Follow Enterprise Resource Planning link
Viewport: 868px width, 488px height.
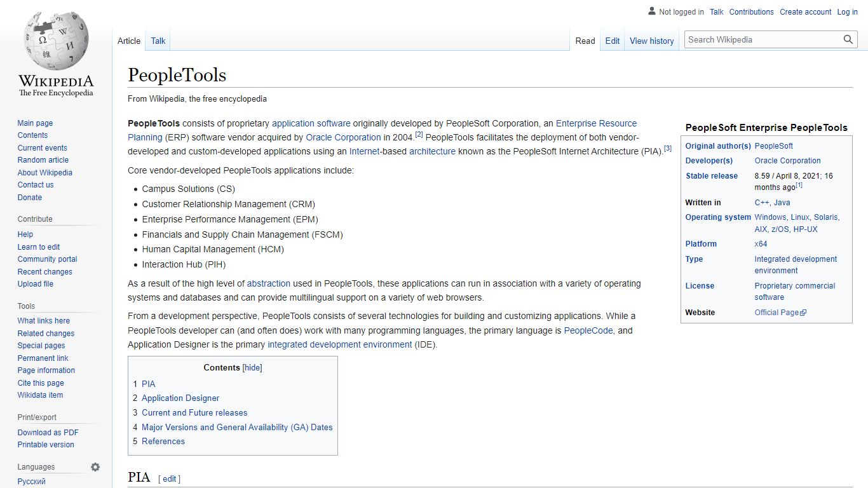tap(596, 123)
